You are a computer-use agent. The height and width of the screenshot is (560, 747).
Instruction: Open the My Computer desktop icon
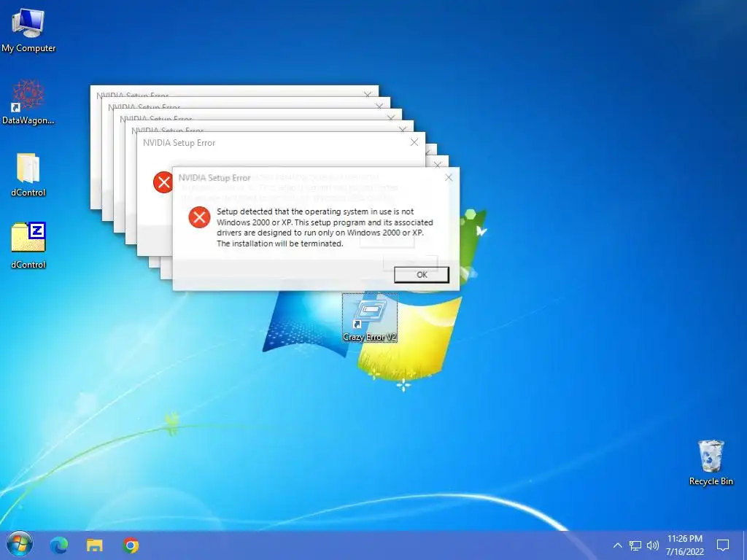point(28,31)
